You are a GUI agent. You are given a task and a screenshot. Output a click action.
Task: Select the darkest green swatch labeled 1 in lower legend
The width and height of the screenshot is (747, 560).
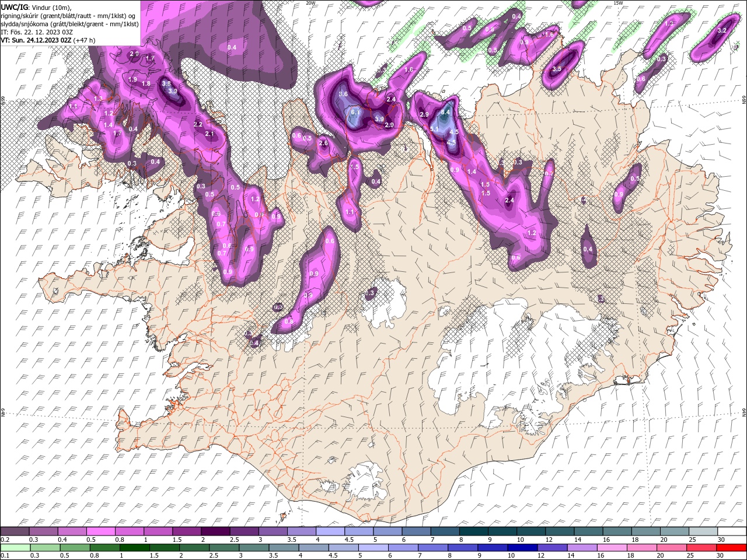coord(135,548)
